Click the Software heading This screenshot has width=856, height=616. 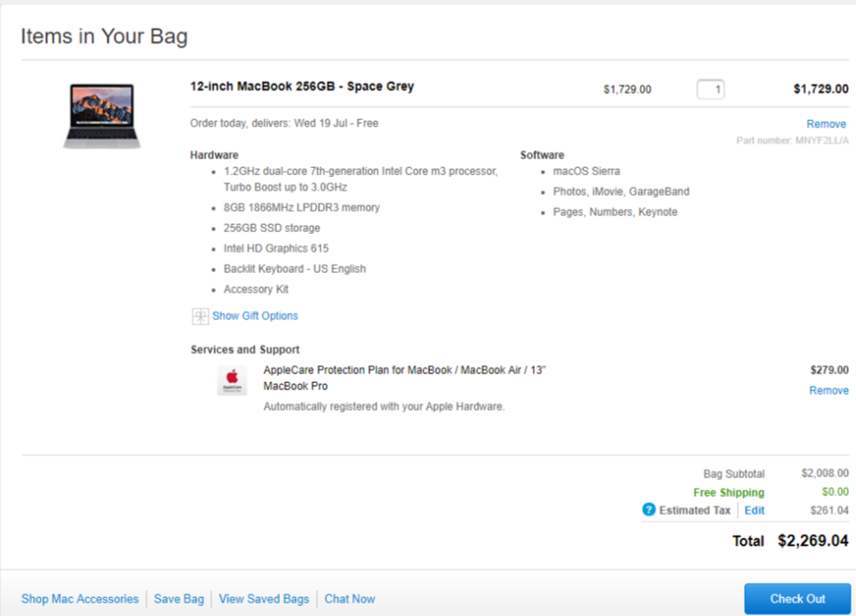tap(542, 154)
